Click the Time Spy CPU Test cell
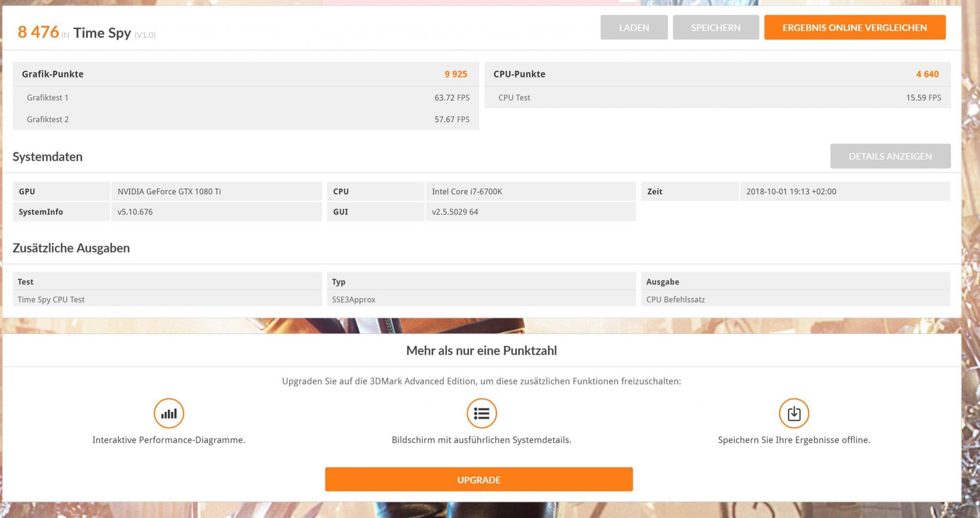 [x=167, y=299]
